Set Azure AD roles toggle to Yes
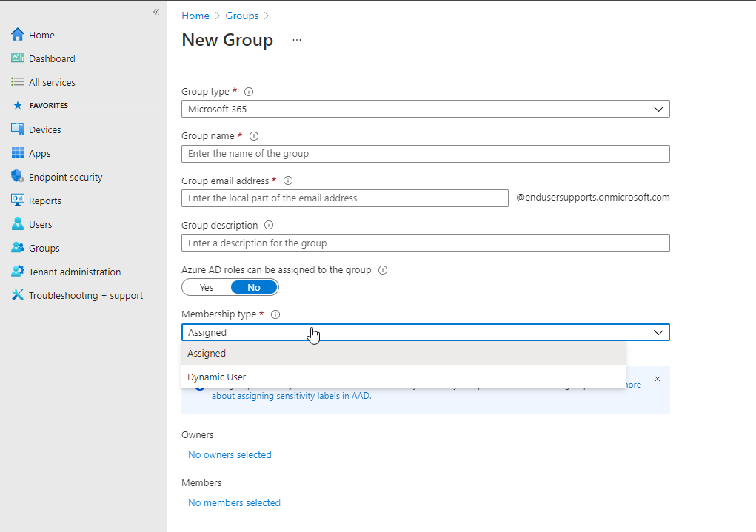The image size is (756, 532). pyautogui.click(x=207, y=287)
